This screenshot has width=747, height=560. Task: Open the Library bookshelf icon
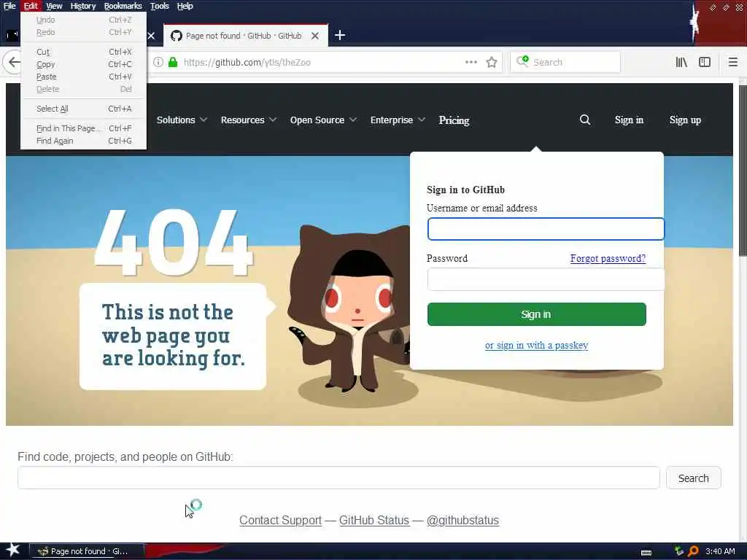click(x=681, y=62)
